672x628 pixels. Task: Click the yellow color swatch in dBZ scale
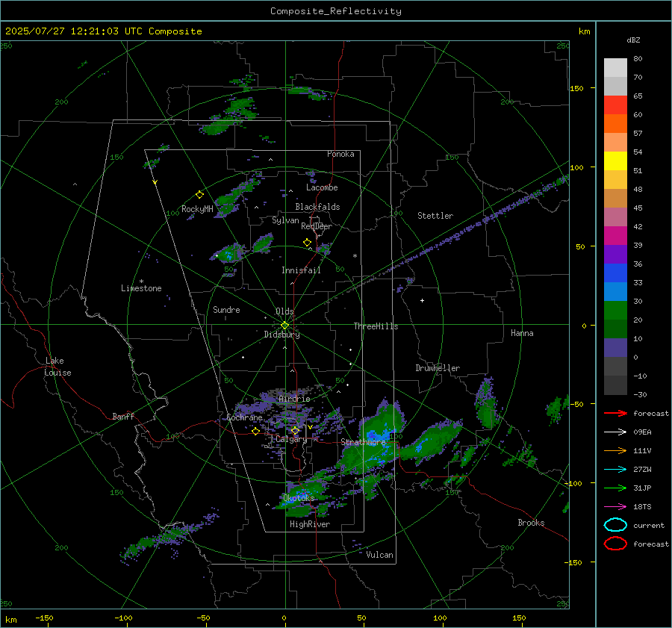click(x=615, y=161)
